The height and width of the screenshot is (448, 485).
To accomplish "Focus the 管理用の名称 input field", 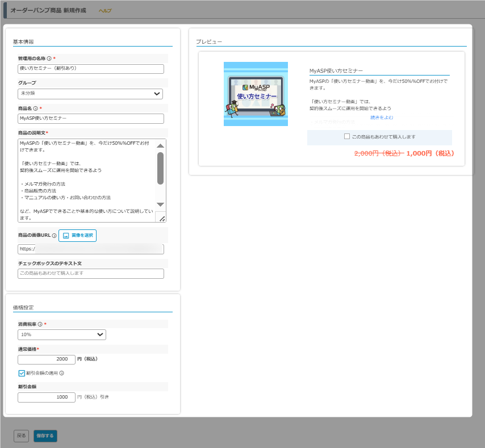I will pos(91,69).
